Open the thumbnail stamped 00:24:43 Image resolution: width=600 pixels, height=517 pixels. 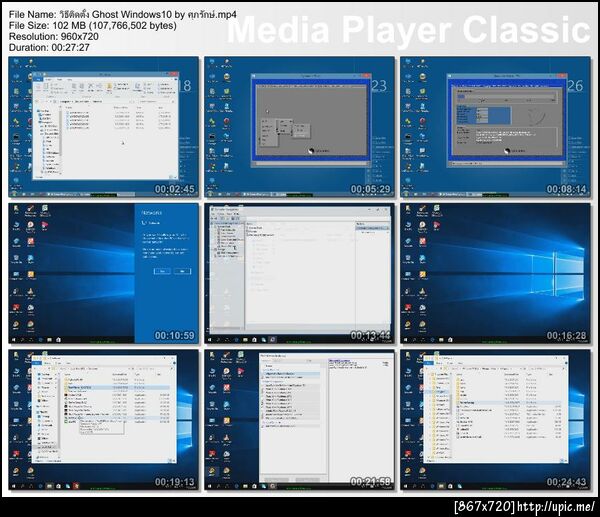pos(496,420)
